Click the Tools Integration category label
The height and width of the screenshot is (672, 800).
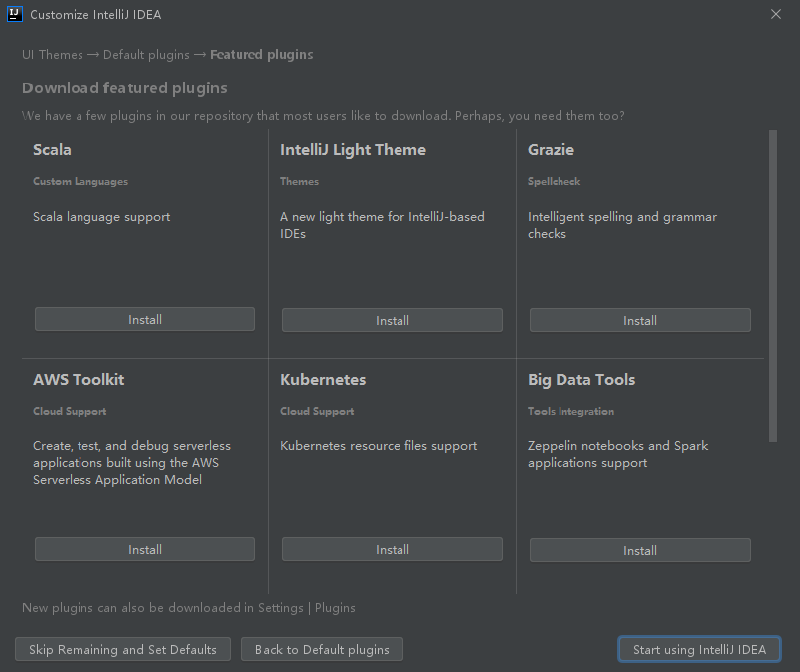click(x=570, y=412)
